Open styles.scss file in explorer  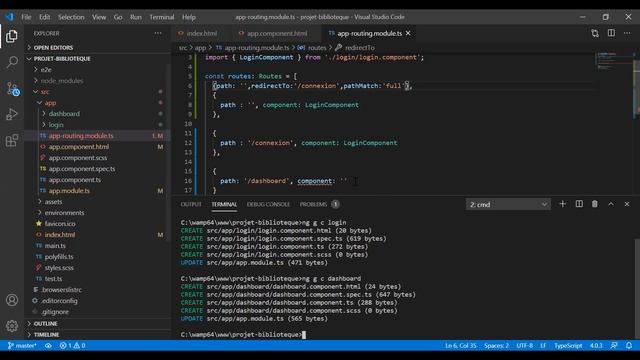(59, 268)
